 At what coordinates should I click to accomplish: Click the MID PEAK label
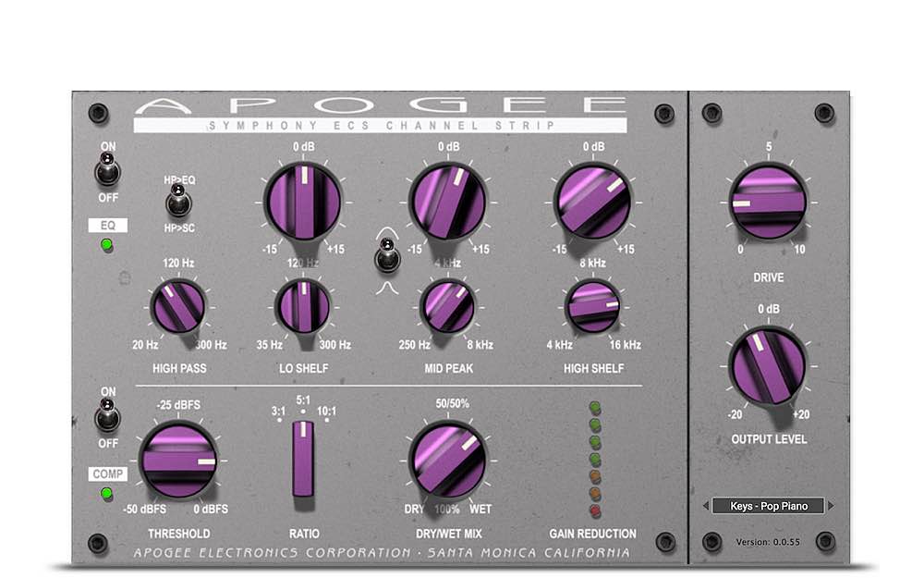point(448,369)
